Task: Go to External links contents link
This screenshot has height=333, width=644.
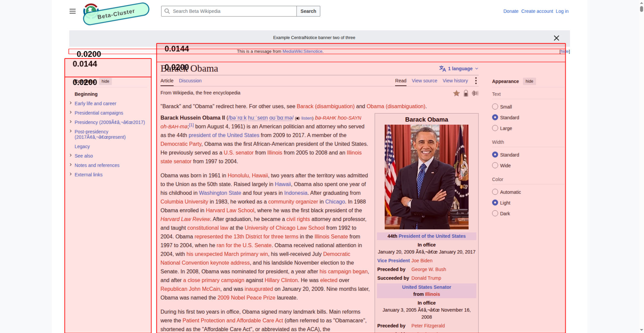Action: [x=89, y=175]
